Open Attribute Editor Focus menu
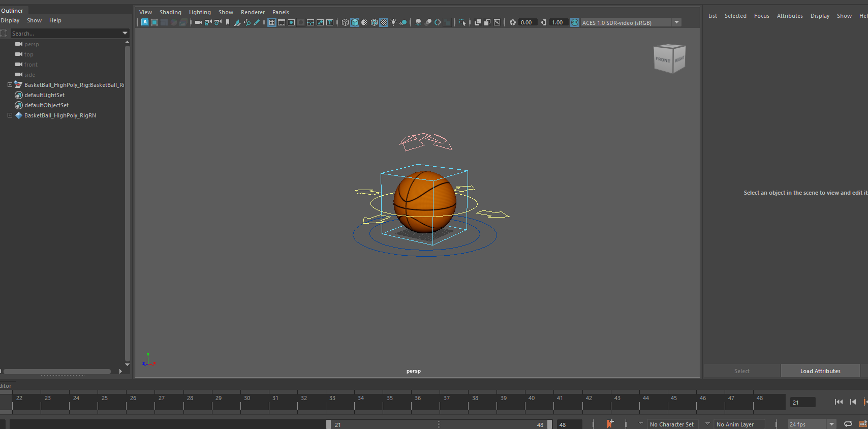 click(761, 16)
